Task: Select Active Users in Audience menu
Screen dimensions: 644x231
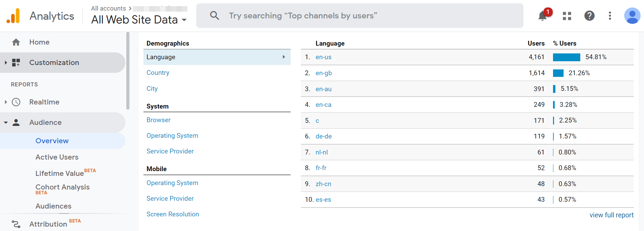Action: click(x=57, y=157)
